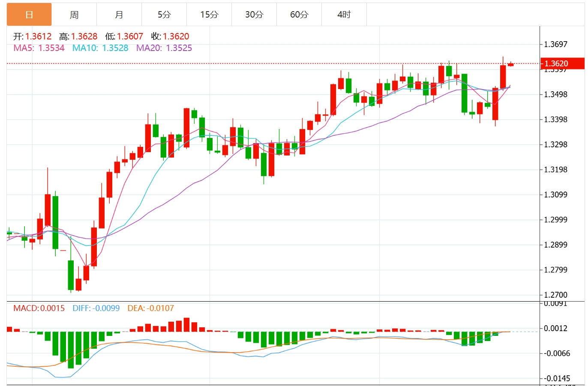The width and height of the screenshot is (588, 386).
Task: Open the 30分 timeframe tab
Action: 254,15
